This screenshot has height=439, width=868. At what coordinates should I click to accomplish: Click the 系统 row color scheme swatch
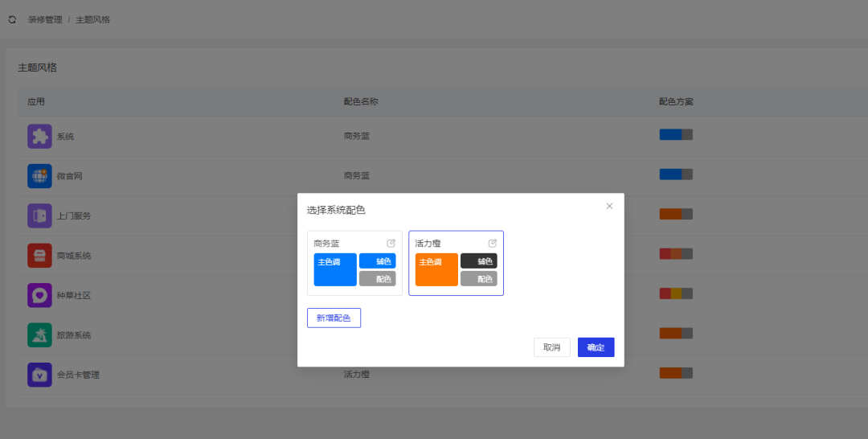click(x=676, y=134)
